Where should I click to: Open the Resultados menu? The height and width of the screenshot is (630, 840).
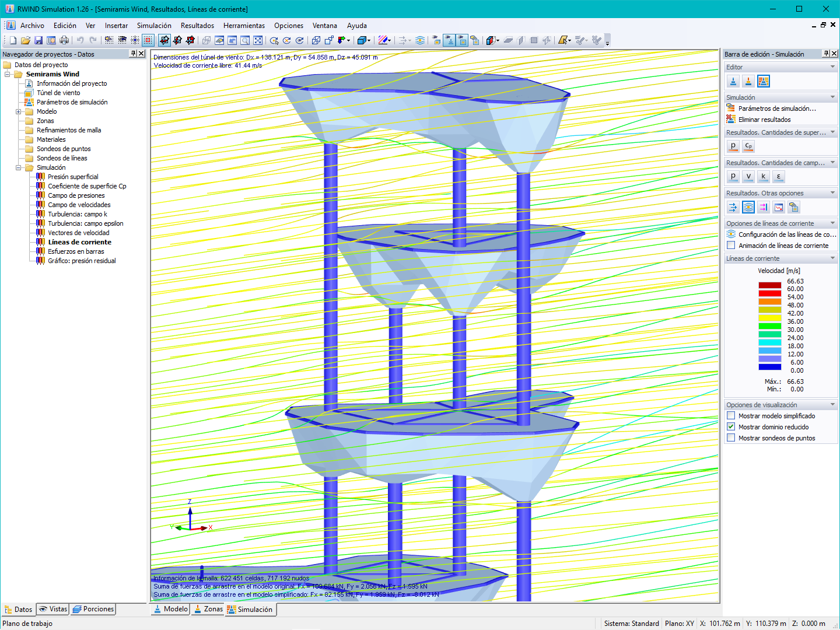click(197, 26)
